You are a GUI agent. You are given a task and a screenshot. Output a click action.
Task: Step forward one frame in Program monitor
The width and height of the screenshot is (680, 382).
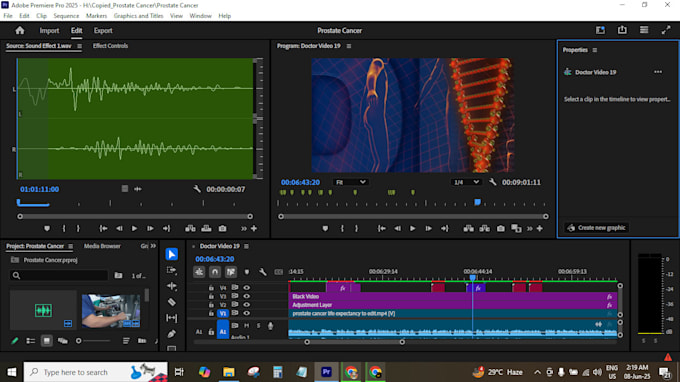428,229
